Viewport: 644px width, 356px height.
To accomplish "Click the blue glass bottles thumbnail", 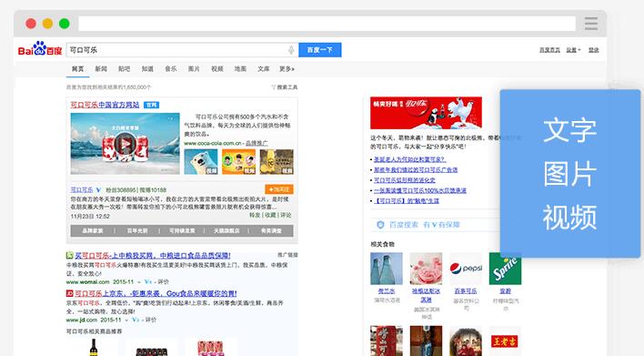I will 387,269.
